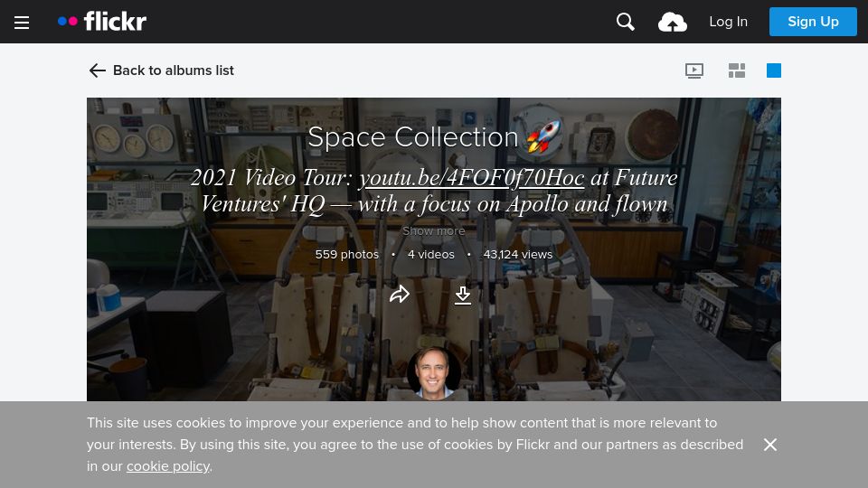This screenshot has width=868, height=488.
Task: Expand description with Show more
Action: tap(433, 230)
